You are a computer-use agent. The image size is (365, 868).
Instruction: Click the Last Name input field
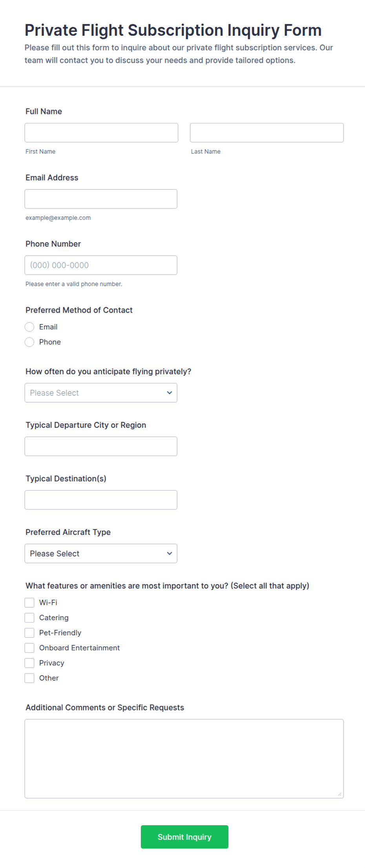[x=267, y=133]
